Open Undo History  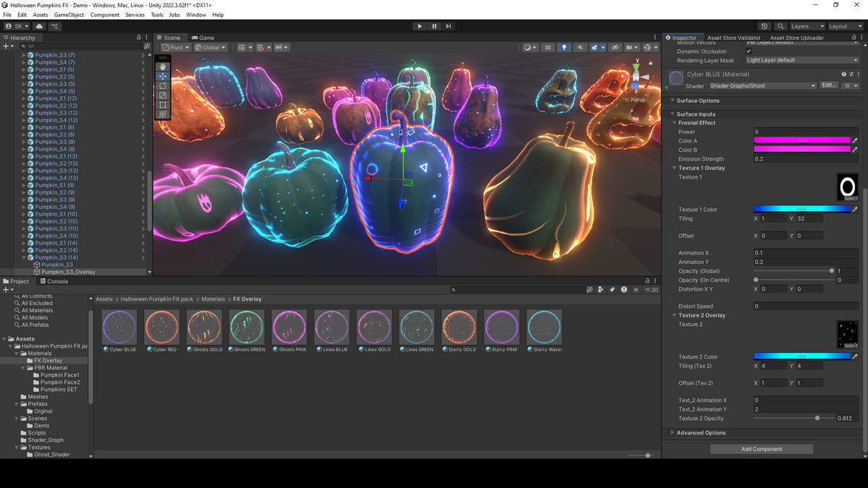coord(765,26)
